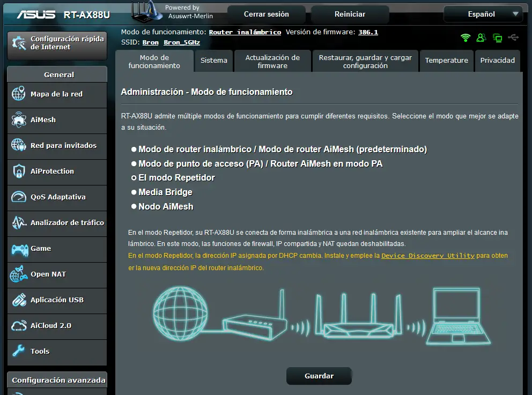Open the Red para invitados menu
Viewport: 532px width, 395px height.
tap(57, 146)
